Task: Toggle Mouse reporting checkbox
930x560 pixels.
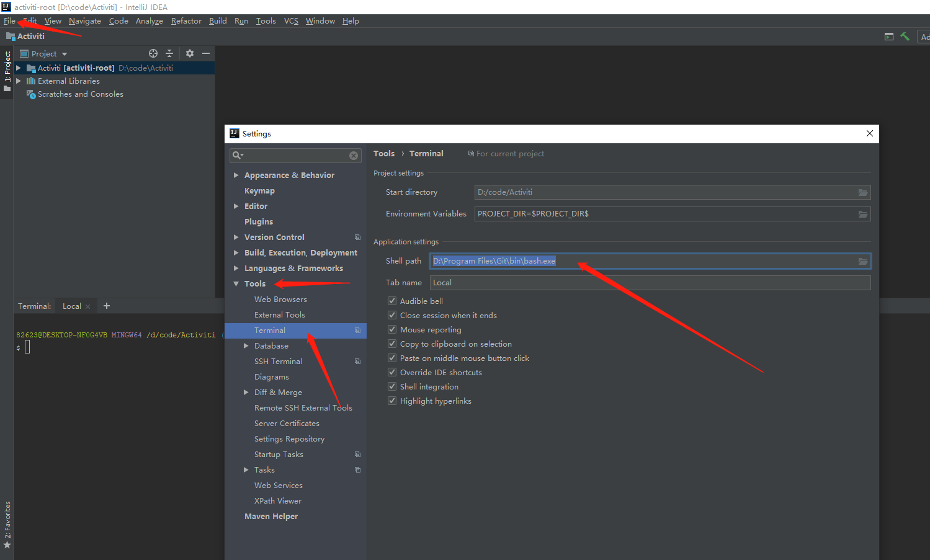Action: [392, 329]
